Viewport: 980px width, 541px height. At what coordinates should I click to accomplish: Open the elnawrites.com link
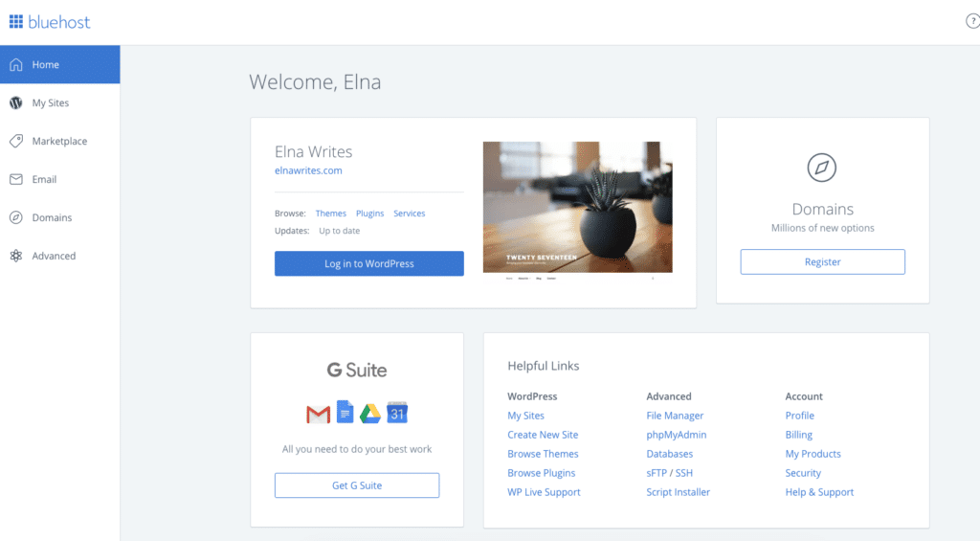[308, 170]
